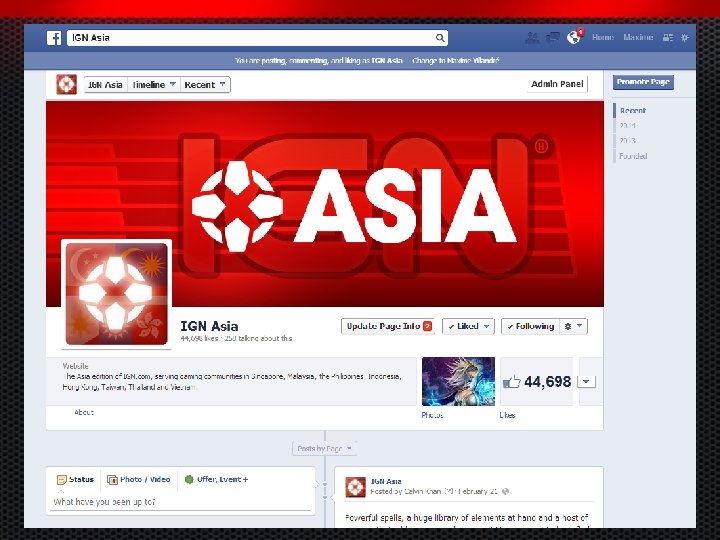
Task: Select Recent in timeline sidebar
Action: click(x=633, y=111)
